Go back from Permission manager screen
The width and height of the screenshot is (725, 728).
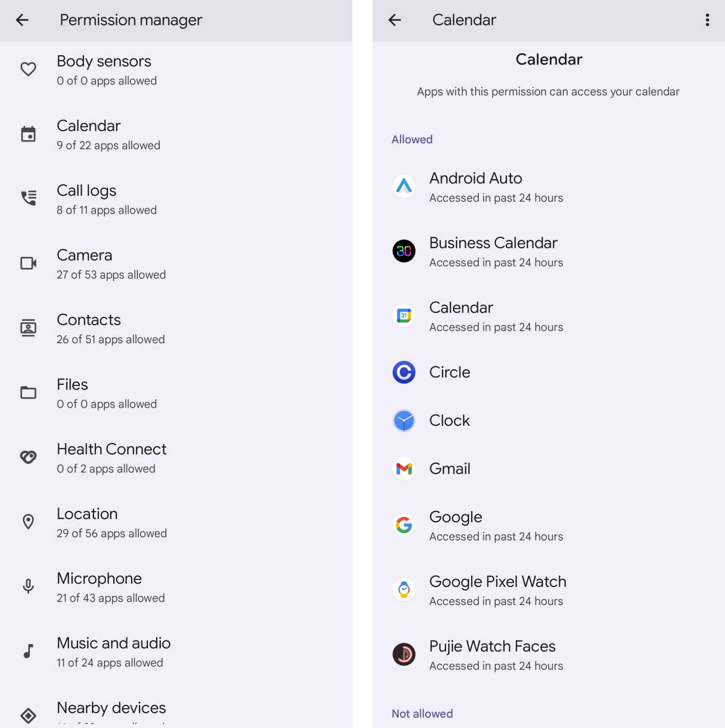[x=22, y=20]
